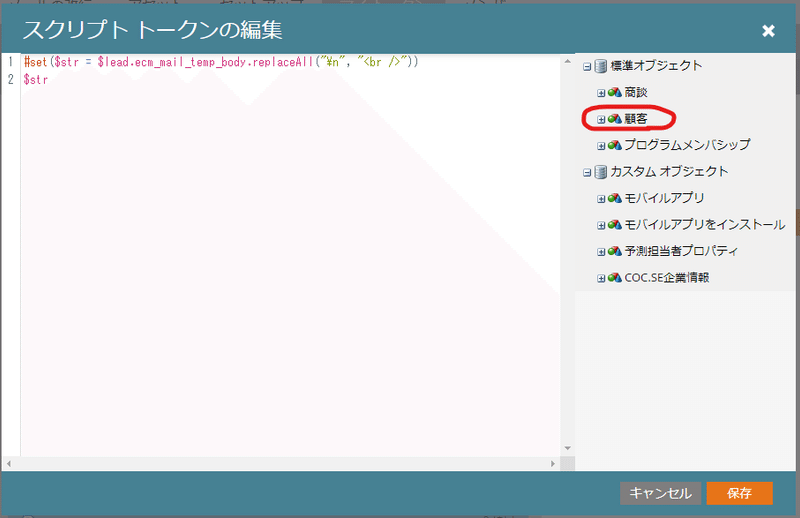Screen dimensions: 800x518
Task: Select the モバイルアプリ tree item
Action: (664, 198)
